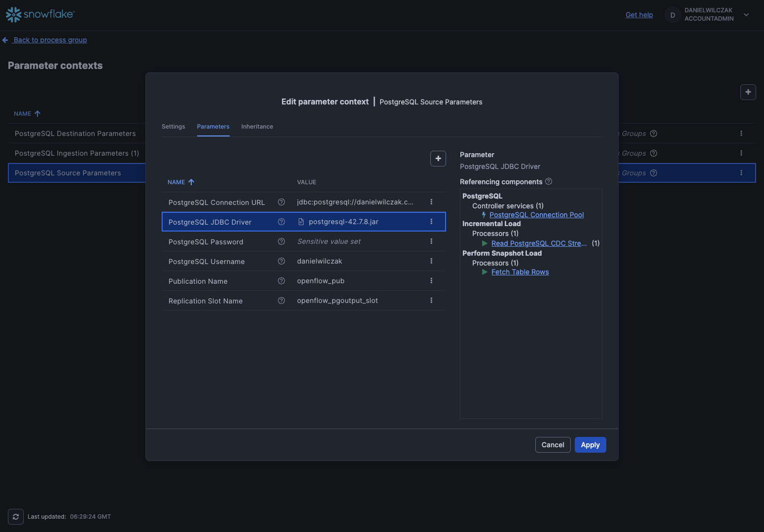Go back to process group
The width and height of the screenshot is (764, 532).
click(50, 40)
